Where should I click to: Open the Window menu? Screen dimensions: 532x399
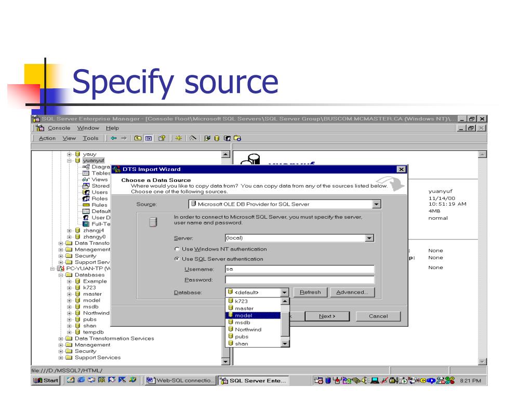[x=88, y=128]
